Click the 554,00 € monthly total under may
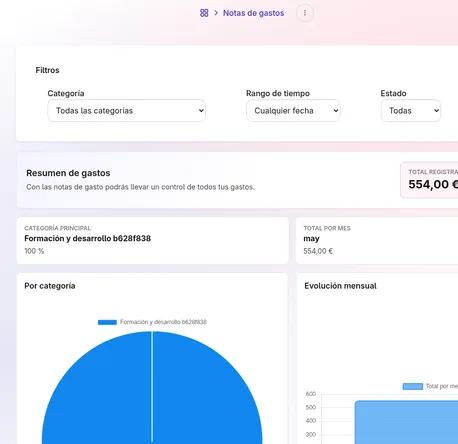 318,251
